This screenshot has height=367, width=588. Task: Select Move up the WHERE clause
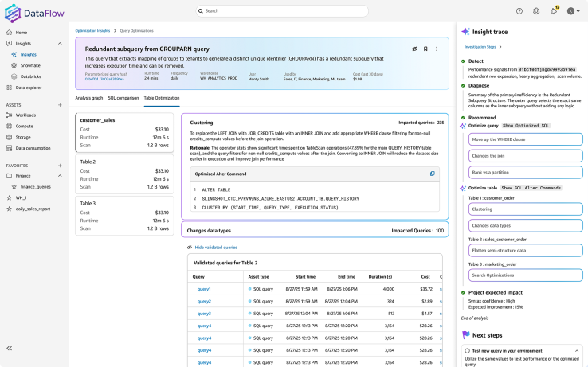(525, 139)
